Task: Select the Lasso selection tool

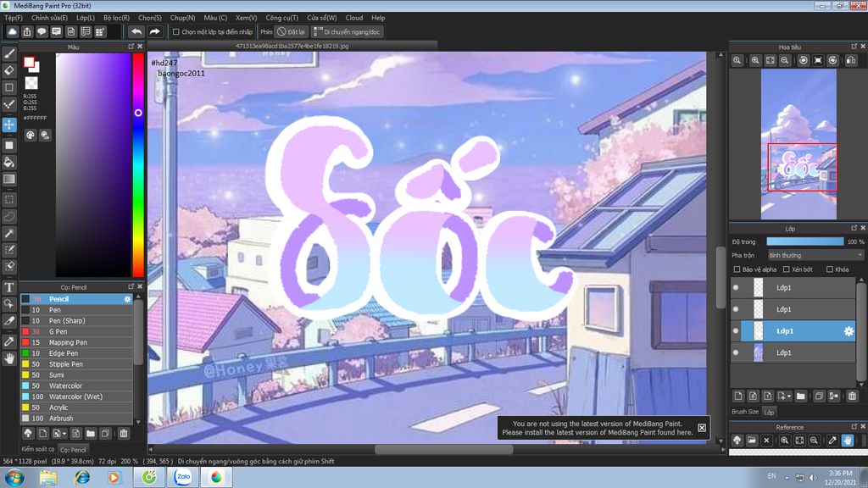Action: click(x=9, y=216)
